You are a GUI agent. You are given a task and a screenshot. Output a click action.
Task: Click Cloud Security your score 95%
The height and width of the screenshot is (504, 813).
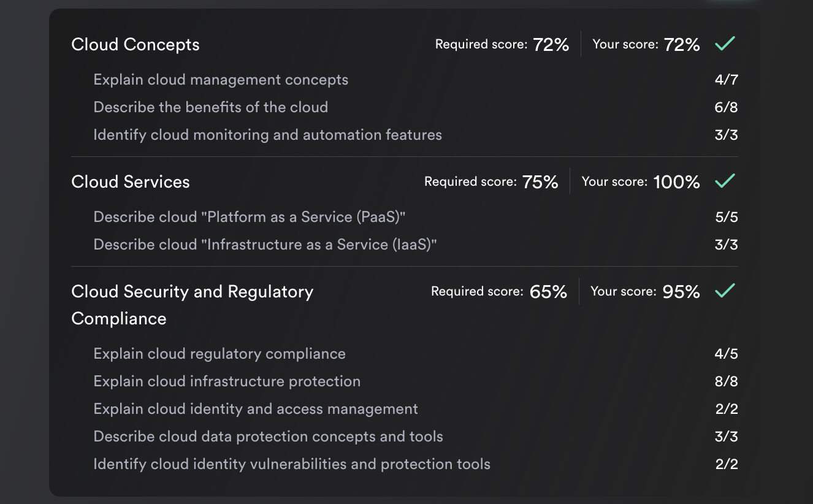(645, 291)
